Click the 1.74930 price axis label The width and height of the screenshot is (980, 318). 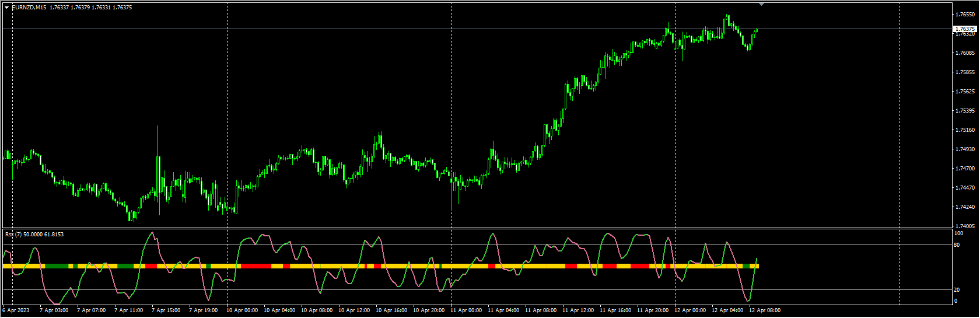[x=965, y=149]
